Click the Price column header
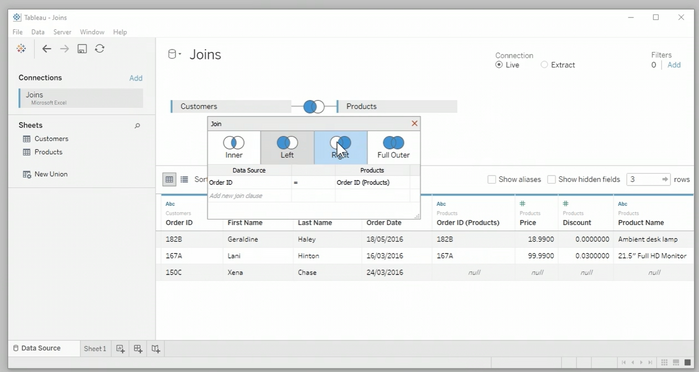699x372 pixels. click(x=528, y=223)
